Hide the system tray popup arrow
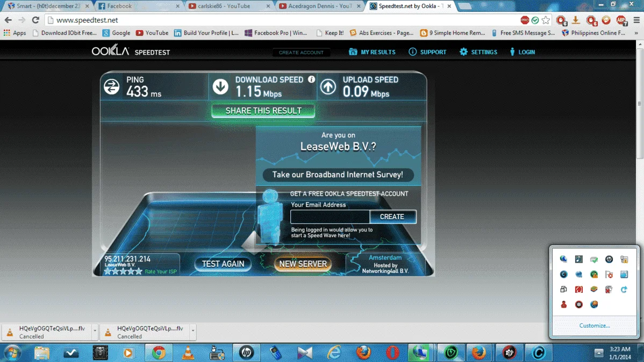This screenshot has height=362, width=644. coord(598,352)
